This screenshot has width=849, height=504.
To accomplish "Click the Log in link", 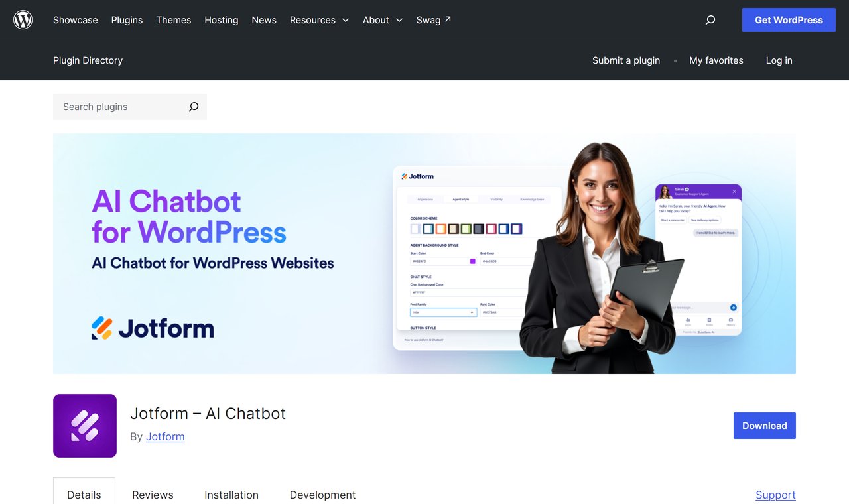I will pos(779,60).
